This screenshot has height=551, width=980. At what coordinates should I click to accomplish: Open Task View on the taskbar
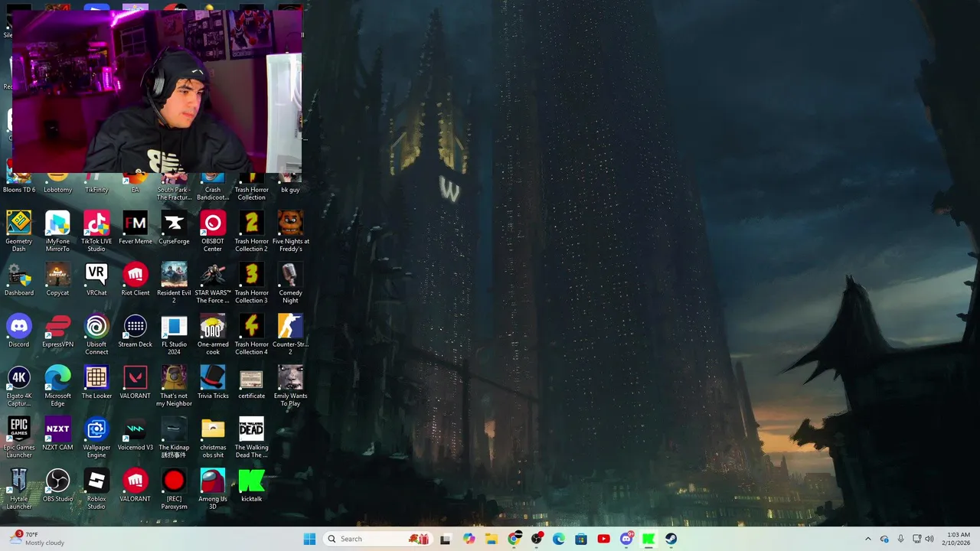(445, 539)
